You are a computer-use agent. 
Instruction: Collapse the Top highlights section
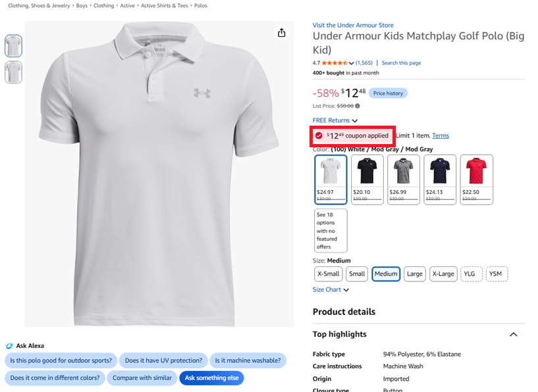(x=513, y=334)
